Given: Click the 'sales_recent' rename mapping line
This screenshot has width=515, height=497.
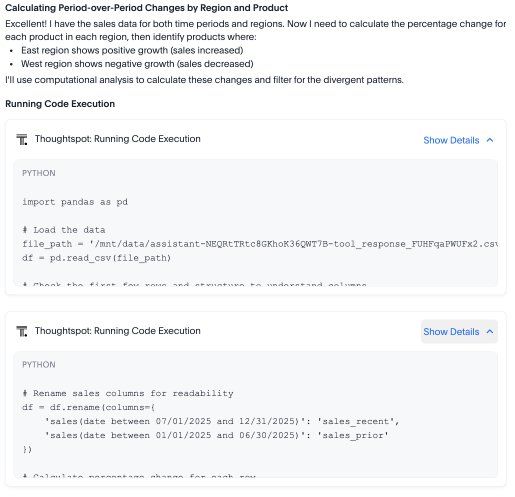Looking at the screenshot, I should tap(222, 421).
